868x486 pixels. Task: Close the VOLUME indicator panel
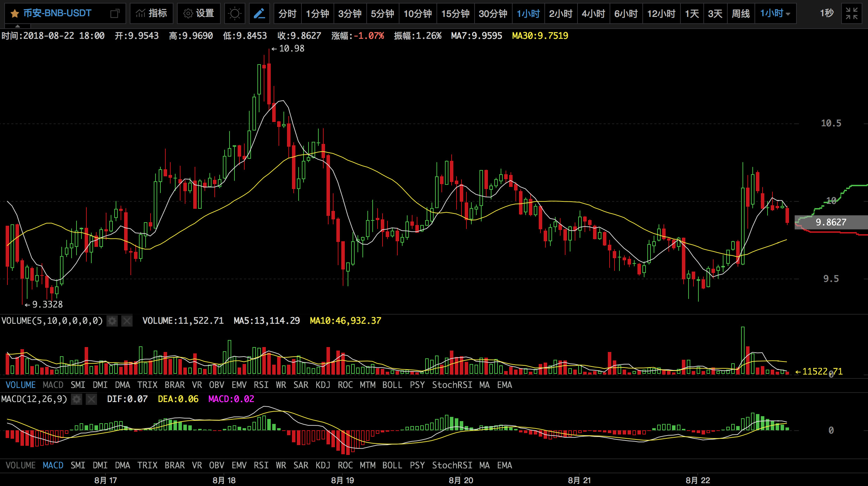point(127,321)
